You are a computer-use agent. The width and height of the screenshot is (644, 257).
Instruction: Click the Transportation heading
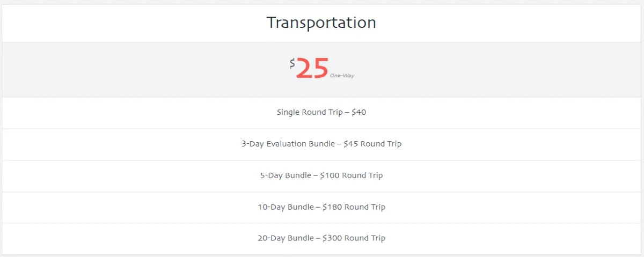[321, 23]
